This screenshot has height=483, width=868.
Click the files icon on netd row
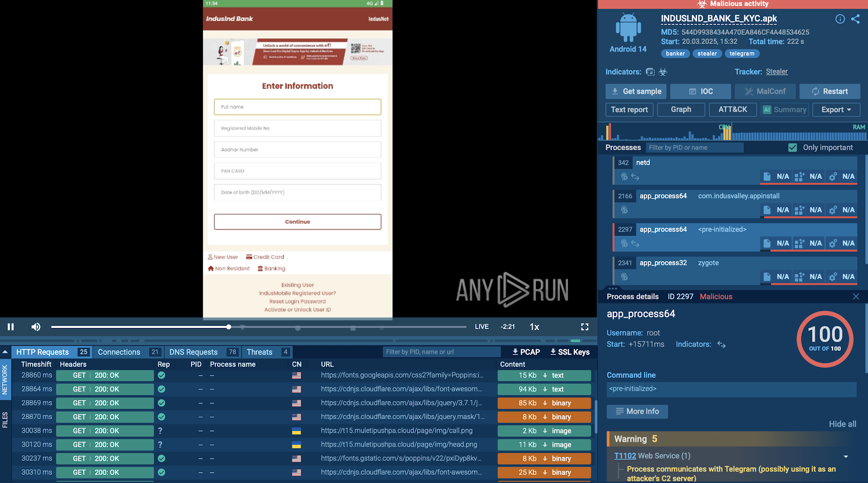(x=767, y=176)
